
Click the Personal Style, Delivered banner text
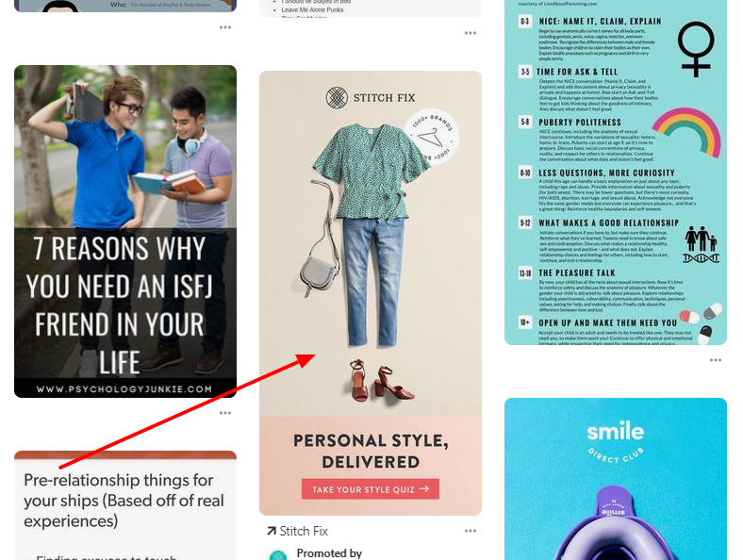point(371,451)
